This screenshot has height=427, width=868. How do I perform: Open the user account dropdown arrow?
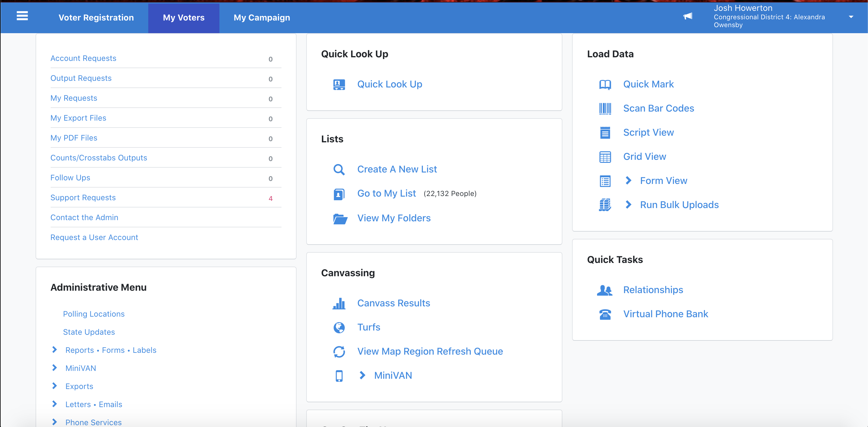(x=851, y=17)
